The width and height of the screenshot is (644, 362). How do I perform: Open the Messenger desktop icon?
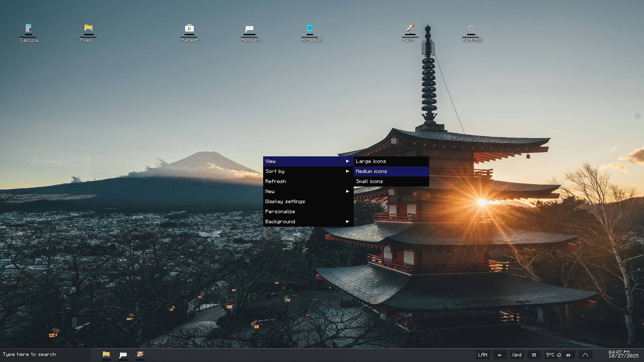coord(249,29)
